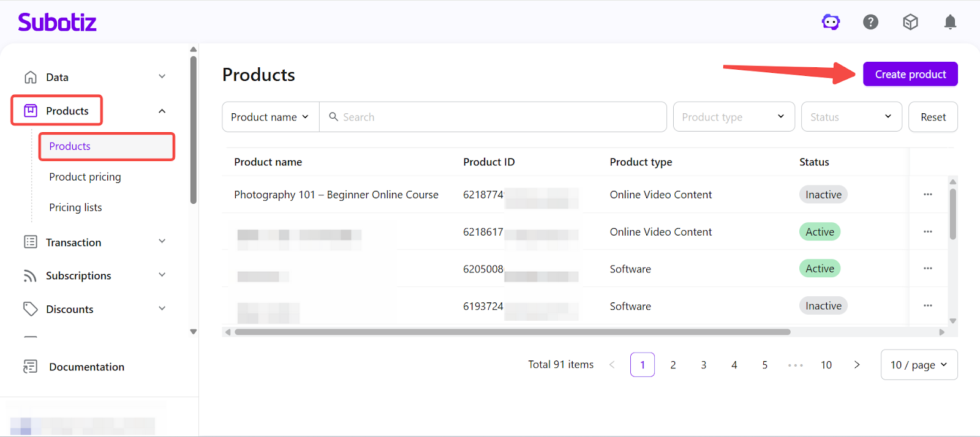Viewport: 980px width, 437px height.
Task: Select Product pricing in sidebar
Action: click(85, 177)
